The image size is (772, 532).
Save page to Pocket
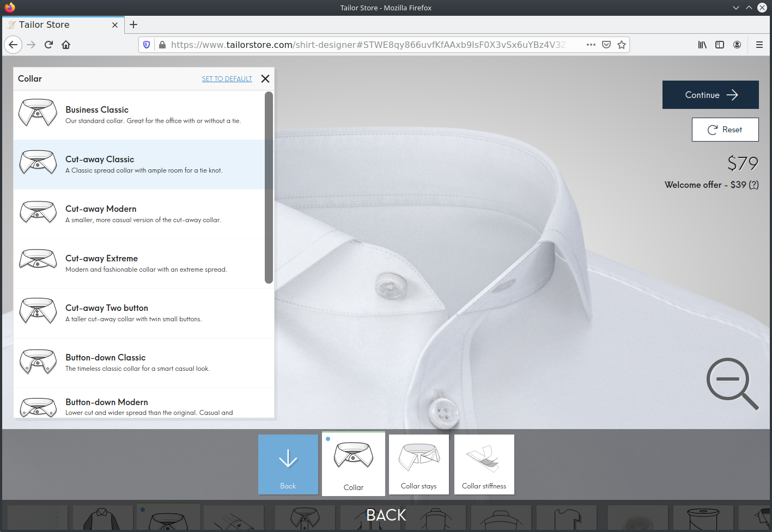coord(606,45)
